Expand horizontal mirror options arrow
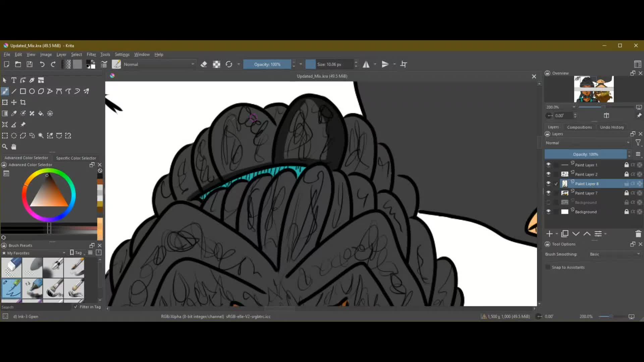 (375, 64)
